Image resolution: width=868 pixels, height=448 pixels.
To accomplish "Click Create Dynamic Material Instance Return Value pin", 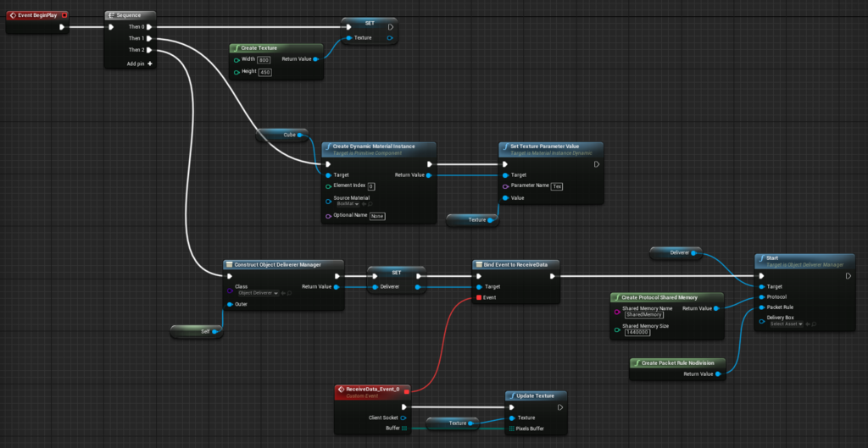I will 428,175.
